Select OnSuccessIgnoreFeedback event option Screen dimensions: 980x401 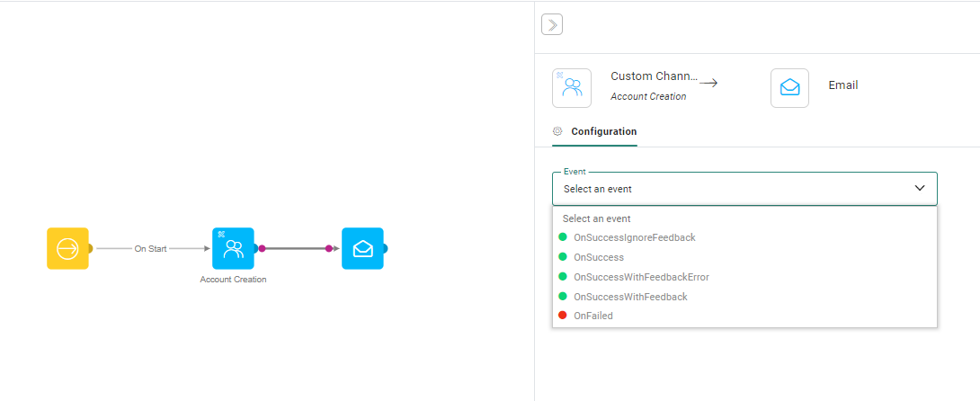[634, 237]
